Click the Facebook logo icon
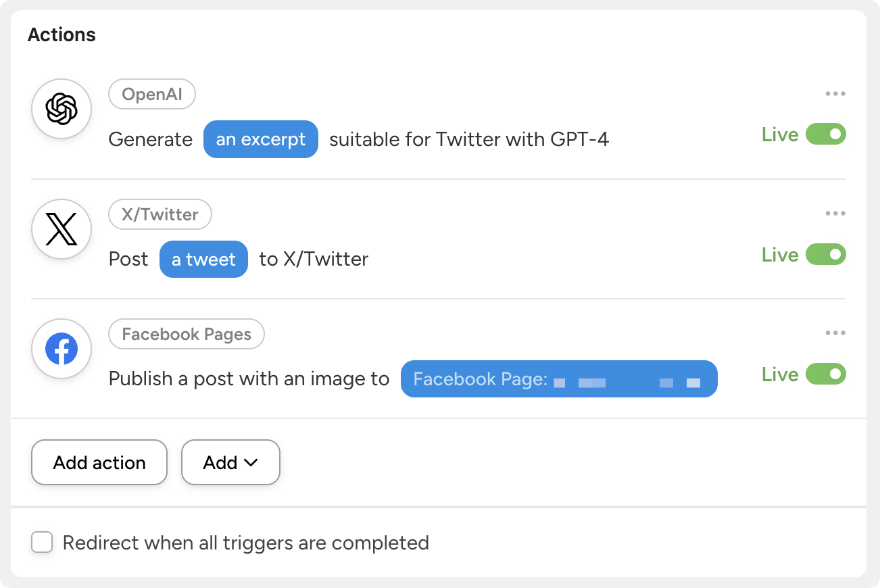Screen dimensions: 880x588 [x=62, y=349]
